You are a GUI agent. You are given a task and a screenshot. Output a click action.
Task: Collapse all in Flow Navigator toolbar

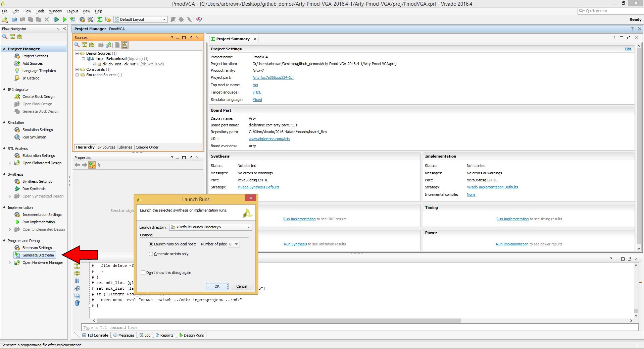tap(12, 37)
